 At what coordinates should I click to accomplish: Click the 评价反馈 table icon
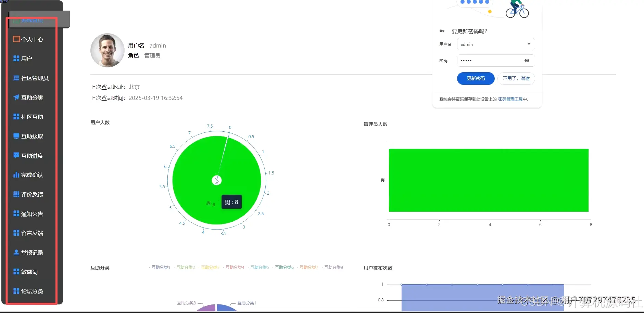click(x=16, y=194)
